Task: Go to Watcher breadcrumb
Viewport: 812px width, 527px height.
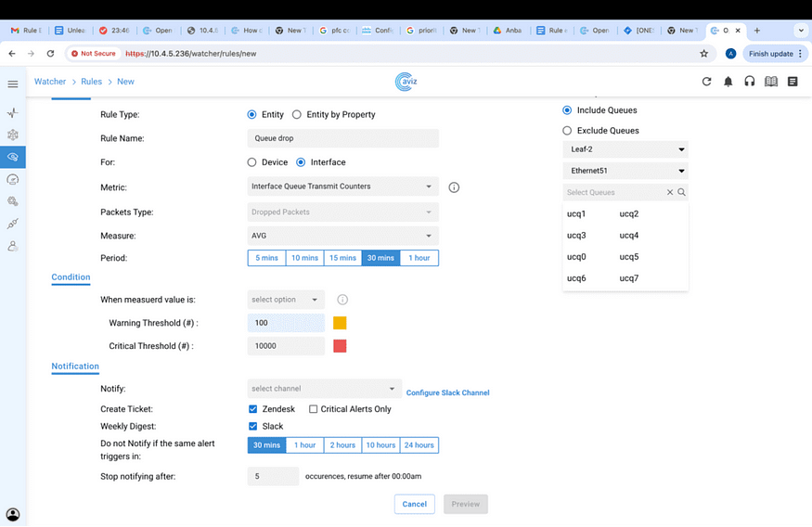Action: coord(50,82)
